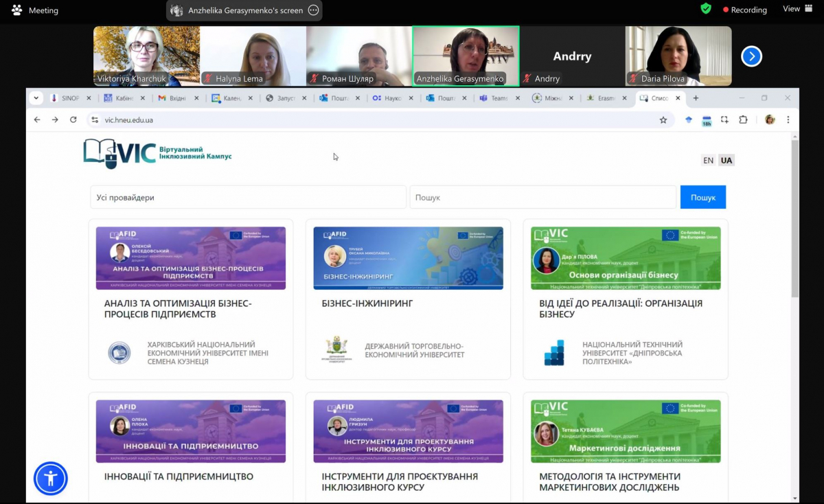Click Бізнес-інжиніринг course banner image
This screenshot has height=504, width=824.
408,258
